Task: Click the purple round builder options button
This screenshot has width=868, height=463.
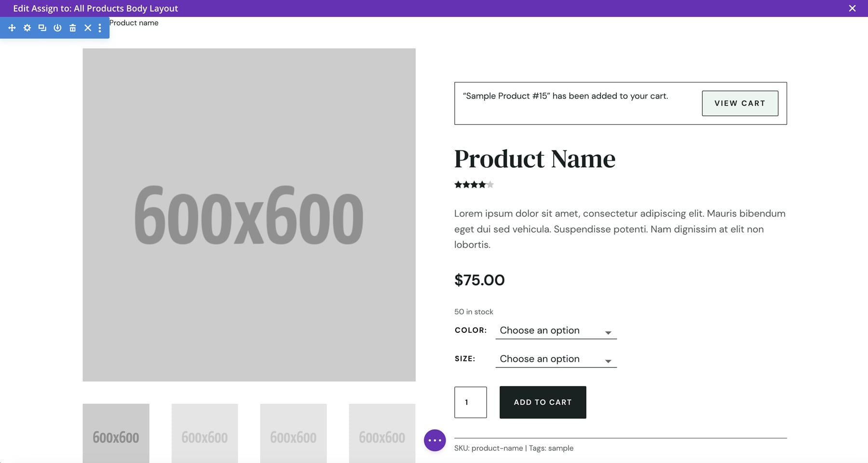Action: click(434, 440)
